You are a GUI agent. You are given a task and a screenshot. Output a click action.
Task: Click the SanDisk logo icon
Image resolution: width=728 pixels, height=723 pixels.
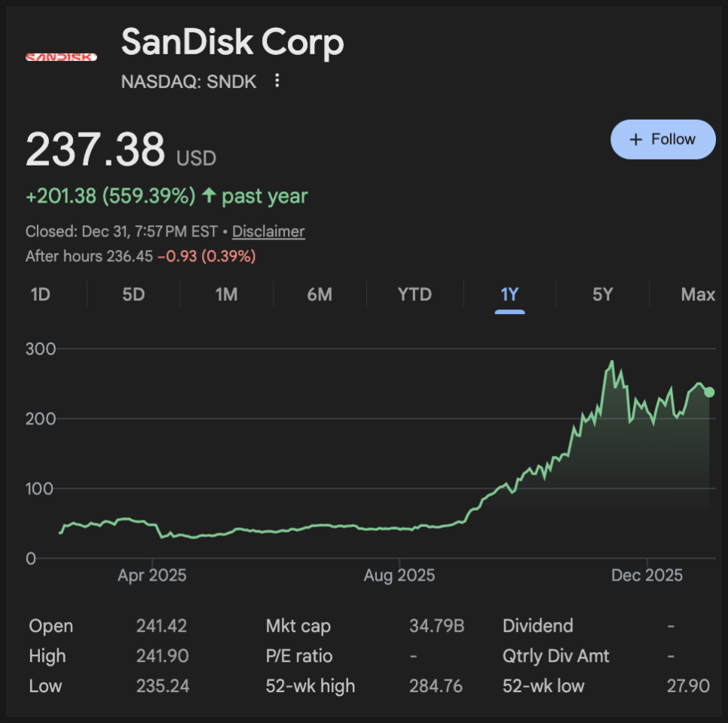61,56
